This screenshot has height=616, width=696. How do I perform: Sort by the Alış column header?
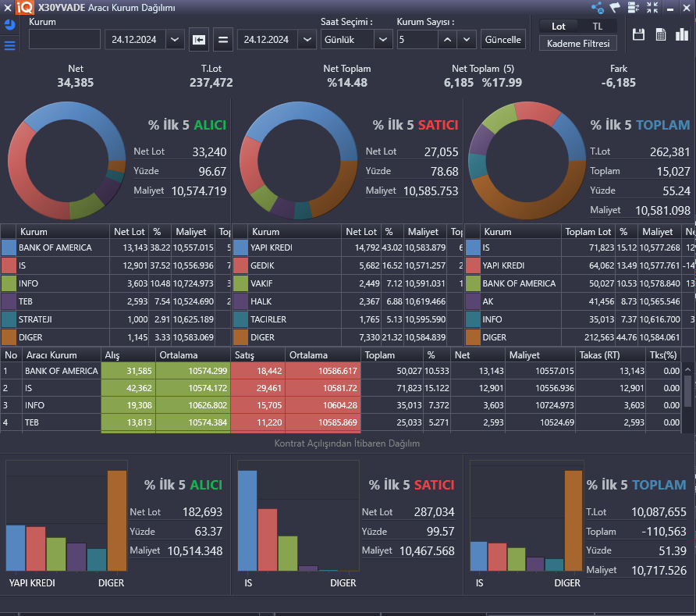128,355
